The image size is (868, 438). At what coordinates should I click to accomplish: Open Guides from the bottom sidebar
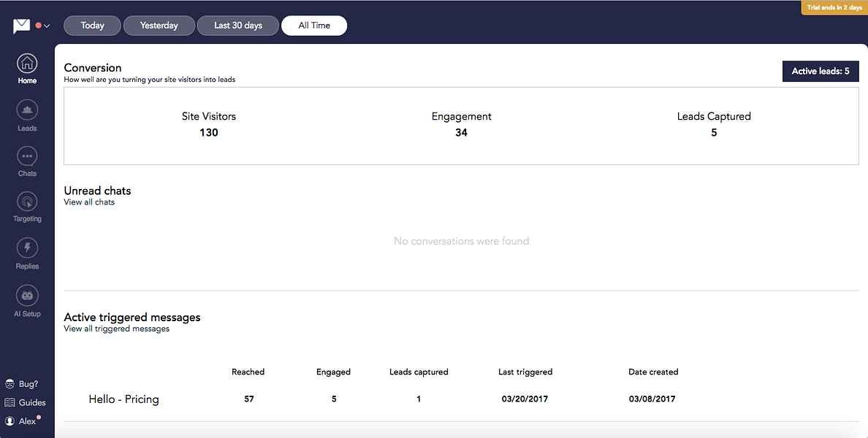coord(26,402)
